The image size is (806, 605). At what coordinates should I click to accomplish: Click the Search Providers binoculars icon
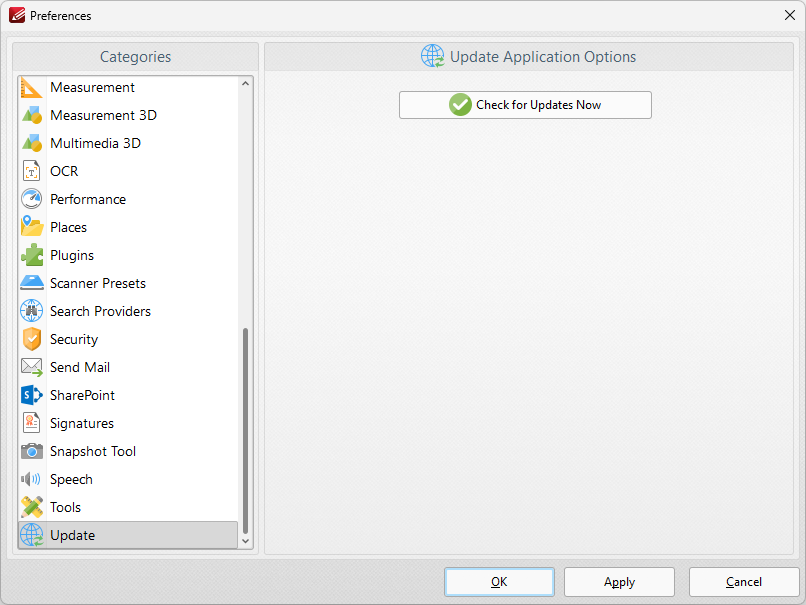(x=31, y=311)
